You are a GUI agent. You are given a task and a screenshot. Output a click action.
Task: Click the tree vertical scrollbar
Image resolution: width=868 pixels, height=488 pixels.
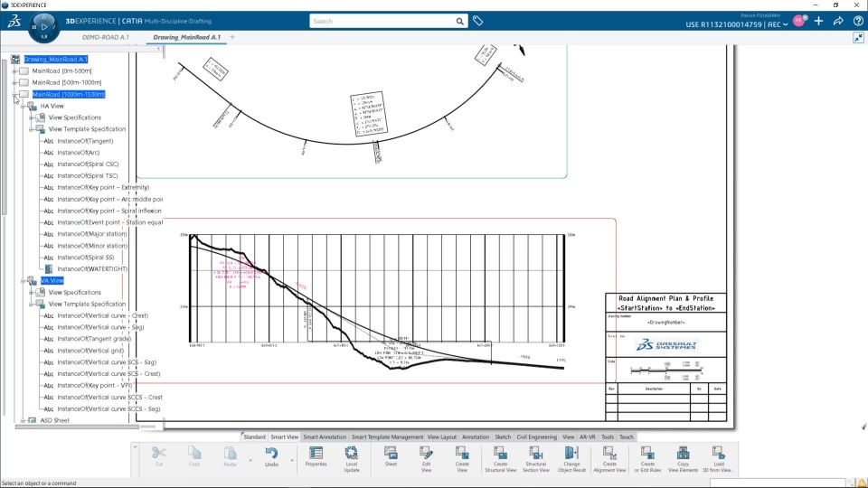4,136
